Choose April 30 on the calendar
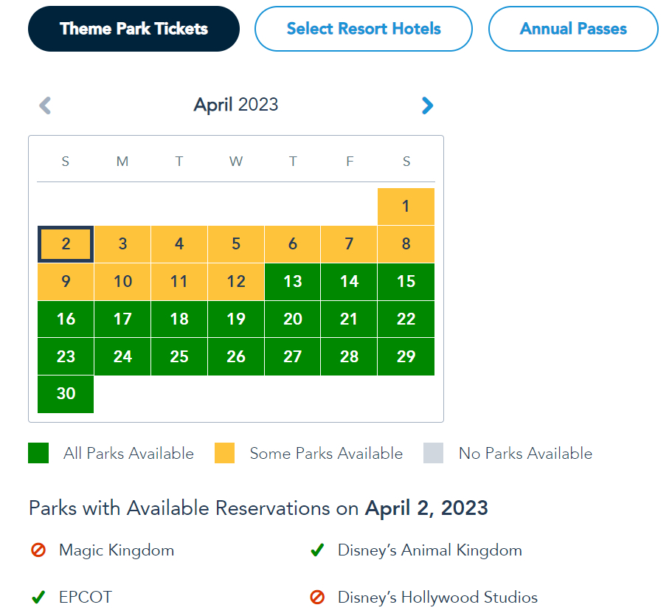The height and width of the screenshot is (616, 672). pyautogui.click(x=66, y=394)
